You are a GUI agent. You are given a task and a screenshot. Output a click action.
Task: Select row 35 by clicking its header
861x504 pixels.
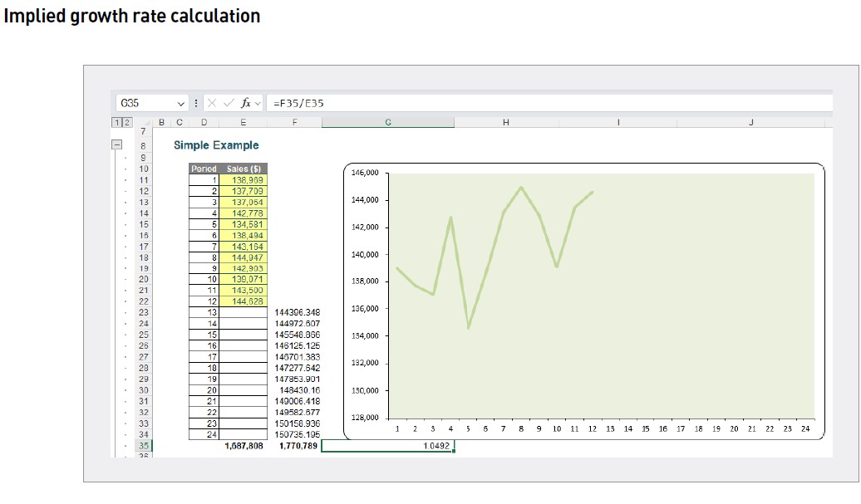(x=142, y=445)
